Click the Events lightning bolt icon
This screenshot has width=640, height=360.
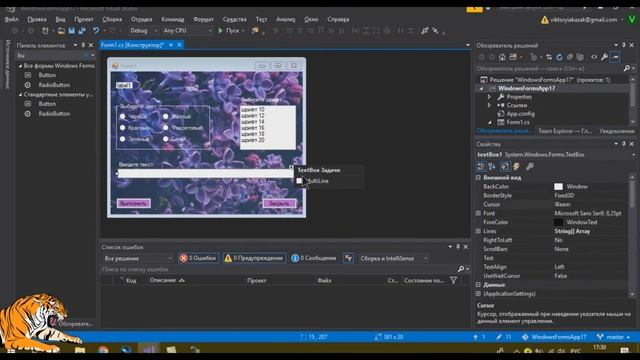pyautogui.click(x=516, y=166)
